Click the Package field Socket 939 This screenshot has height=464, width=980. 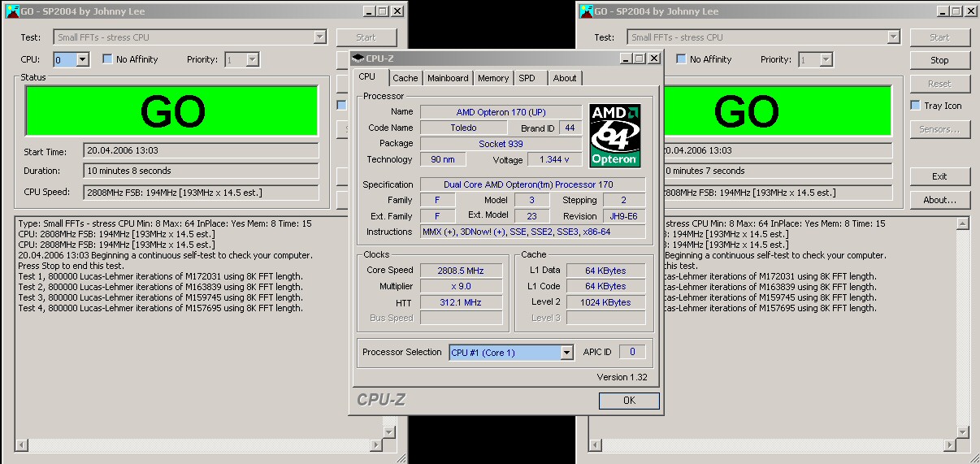click(x=501, y=144)
